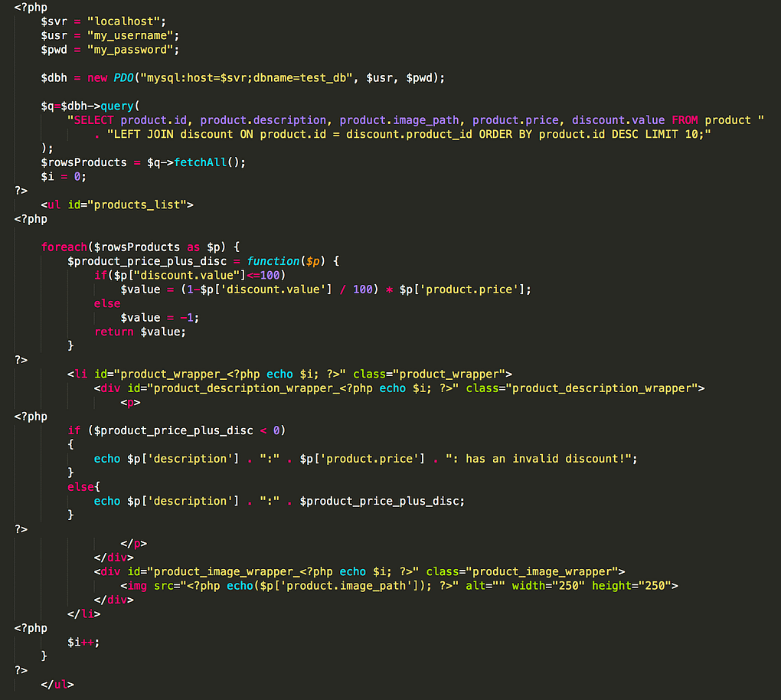Select the SELECT keyword in the SQL query
This screenshot has width=781, height=700.
pyautogui.click(x=93, y=119)
